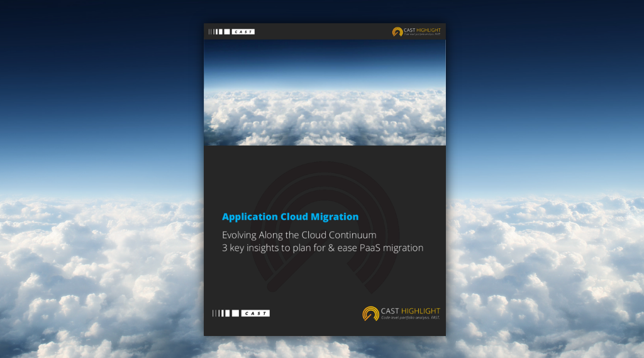Click 'Code-level portfolio analysis. FAST.' tagline at bottom
The height and width of the screenshot is (358, 644).
pos(410,318)
